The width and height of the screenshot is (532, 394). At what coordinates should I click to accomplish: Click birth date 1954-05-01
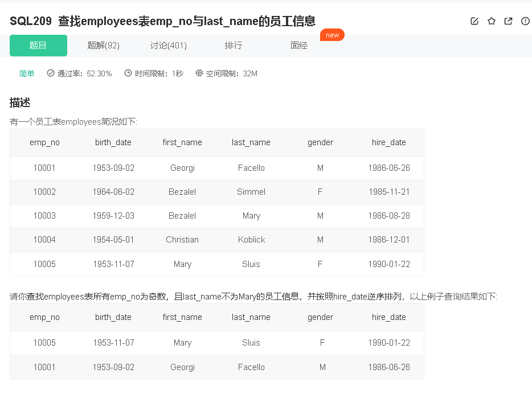(x=113, y=240)
